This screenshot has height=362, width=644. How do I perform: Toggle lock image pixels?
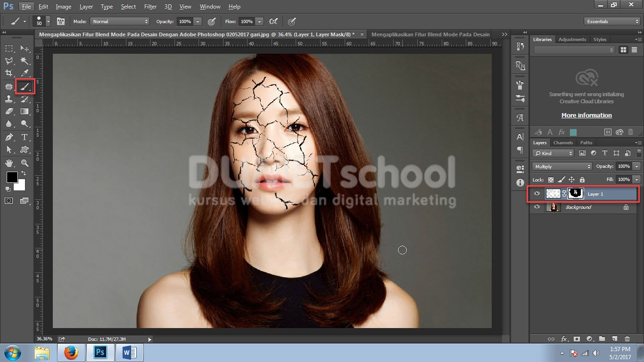click(561, 180)
